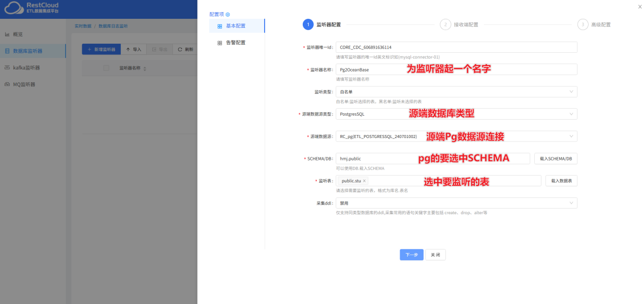
Task: Click step 3 高级配置 circle
Action: pos(583,24)
